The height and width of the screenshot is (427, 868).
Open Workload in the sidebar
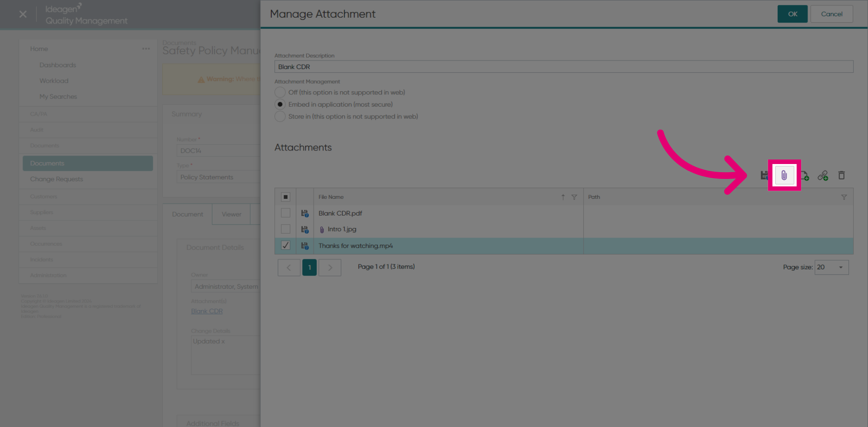(54, 81)
